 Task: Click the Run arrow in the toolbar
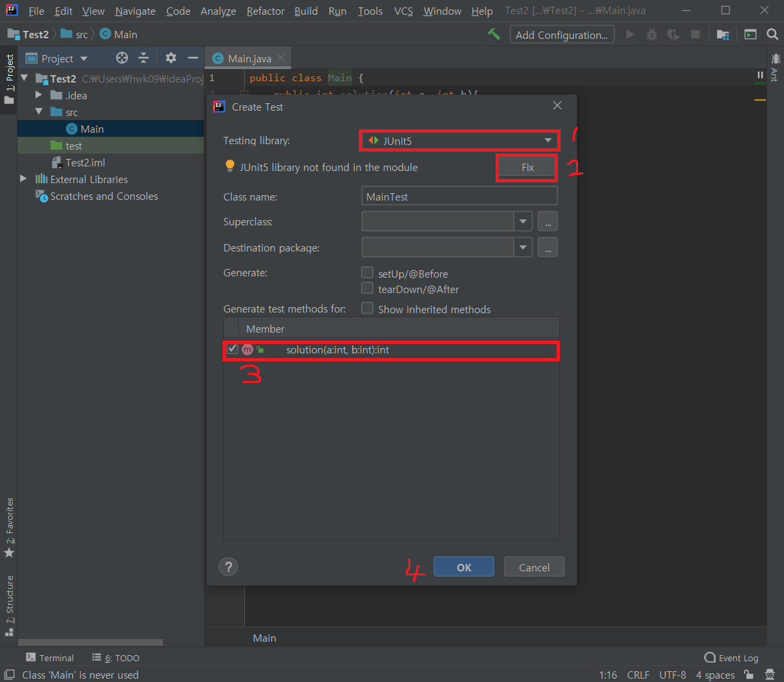630,34
